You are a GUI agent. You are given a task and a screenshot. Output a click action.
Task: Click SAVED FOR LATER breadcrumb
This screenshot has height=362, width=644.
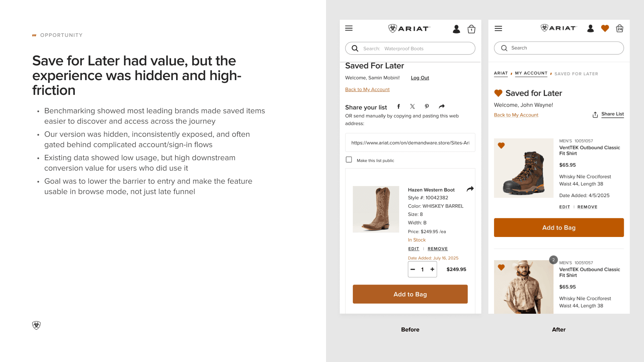click(x=576, y=74)
